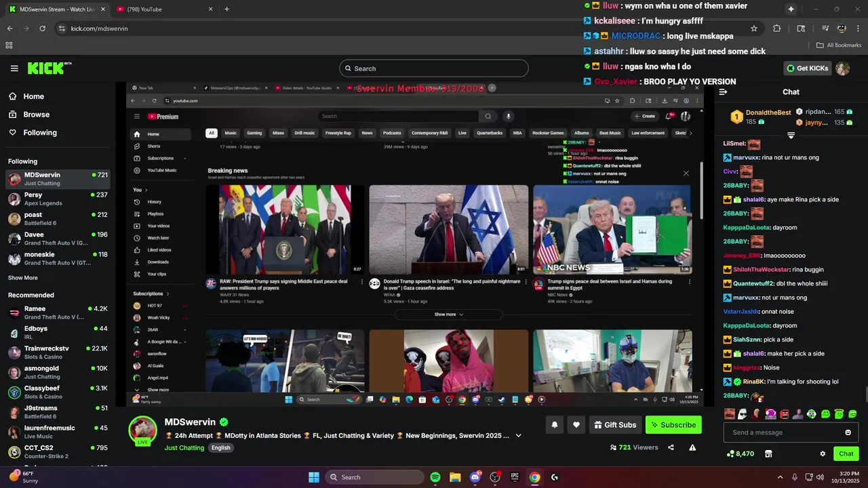Click the Get KICKs button
The width and height of the screenshot is (868, 488).
[807, 68]
